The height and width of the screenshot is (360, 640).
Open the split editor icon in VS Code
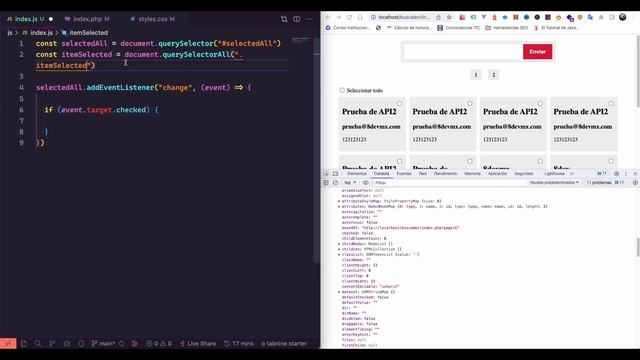point(297,19)
